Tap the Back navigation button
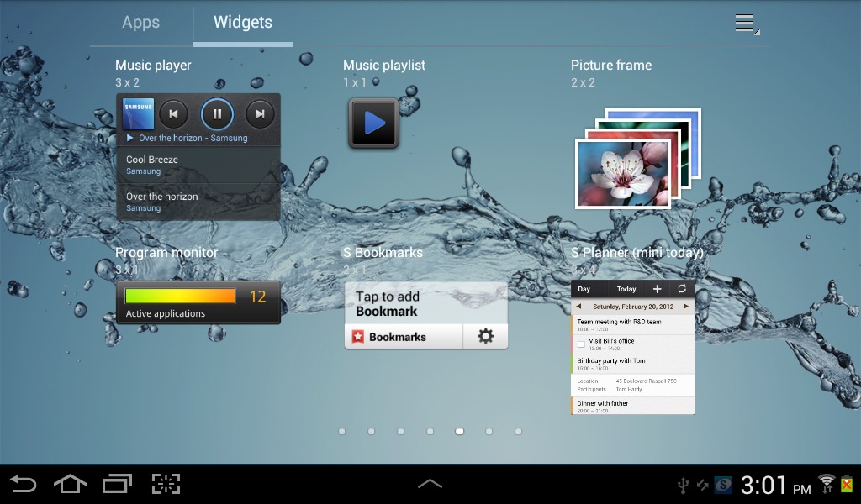This screenshot has width=861, height=504. (23, 484)
